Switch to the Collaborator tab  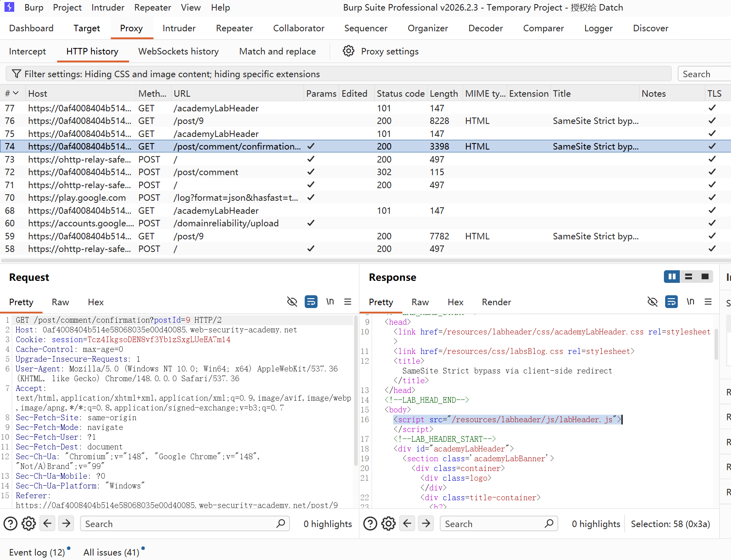coord(299,28)
